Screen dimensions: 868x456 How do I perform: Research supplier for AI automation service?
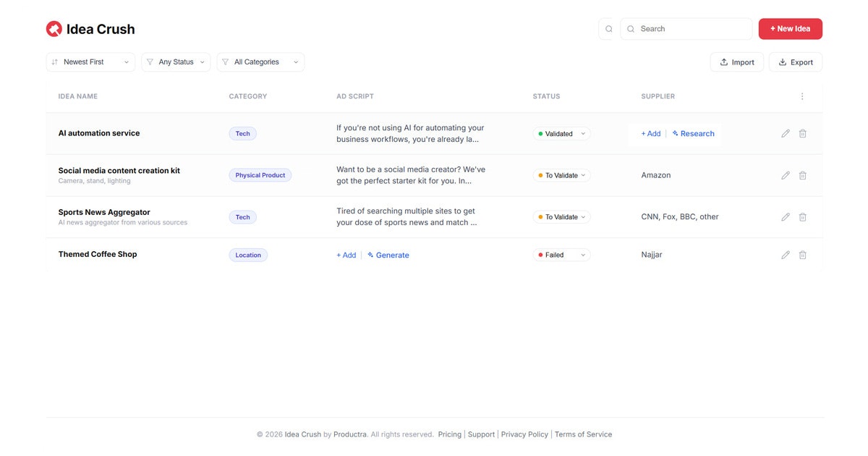coord(693,133)
